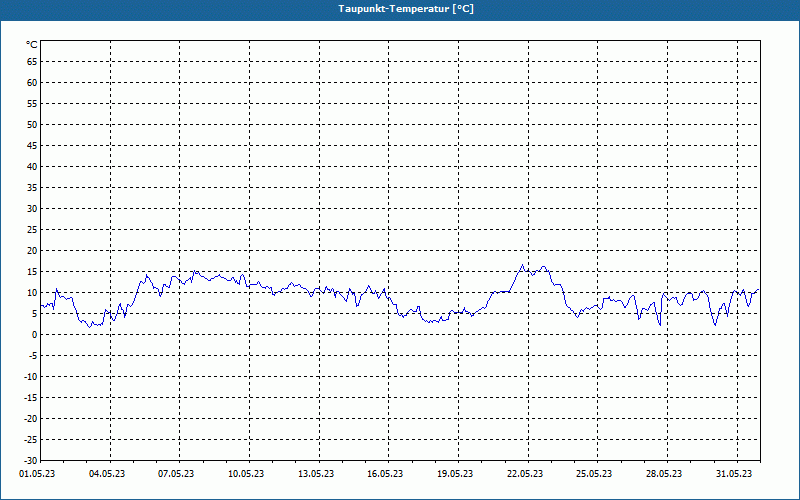Click the 25 value on temperature axis

pyautogui.click(x=32, y=230)
